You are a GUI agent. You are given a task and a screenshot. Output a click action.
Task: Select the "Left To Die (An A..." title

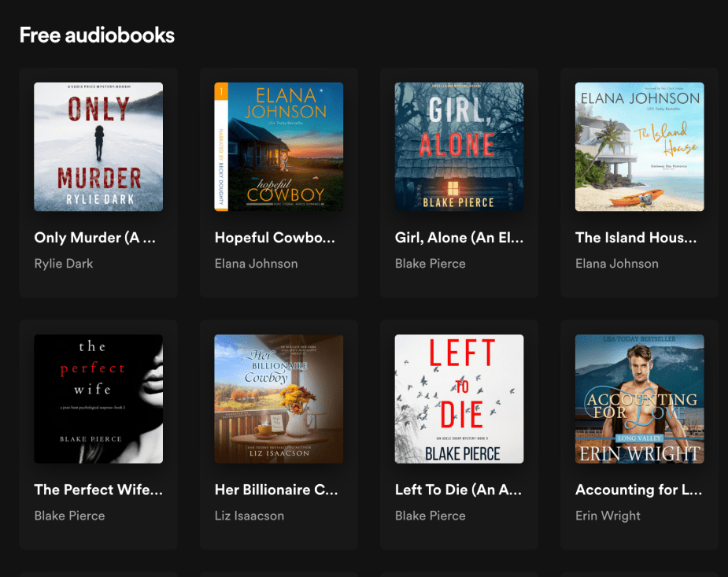point(458,490)
